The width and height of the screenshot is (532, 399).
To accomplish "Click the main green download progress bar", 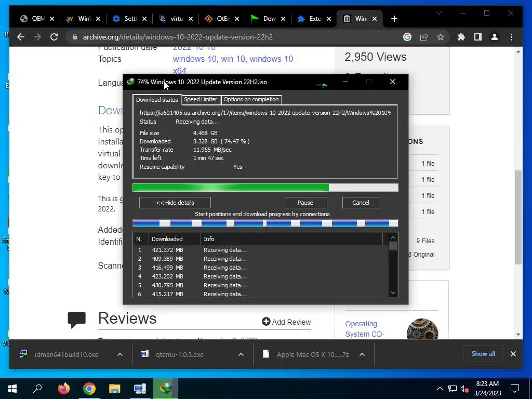I will (x=265, y=188).
